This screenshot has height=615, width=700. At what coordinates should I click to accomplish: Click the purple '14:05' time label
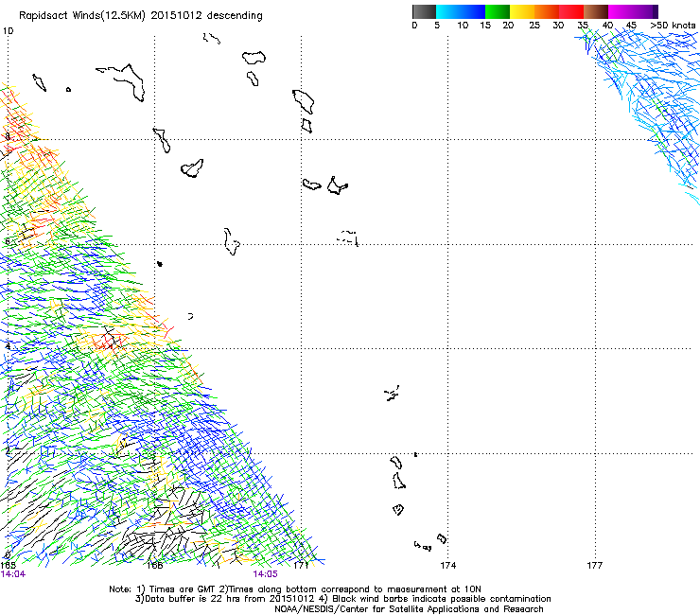coord(265,574)
